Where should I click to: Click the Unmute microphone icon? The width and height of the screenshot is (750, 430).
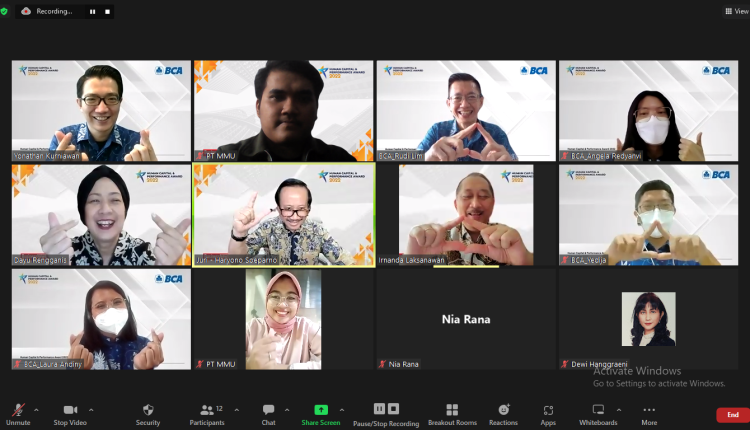tap(17, 410)
